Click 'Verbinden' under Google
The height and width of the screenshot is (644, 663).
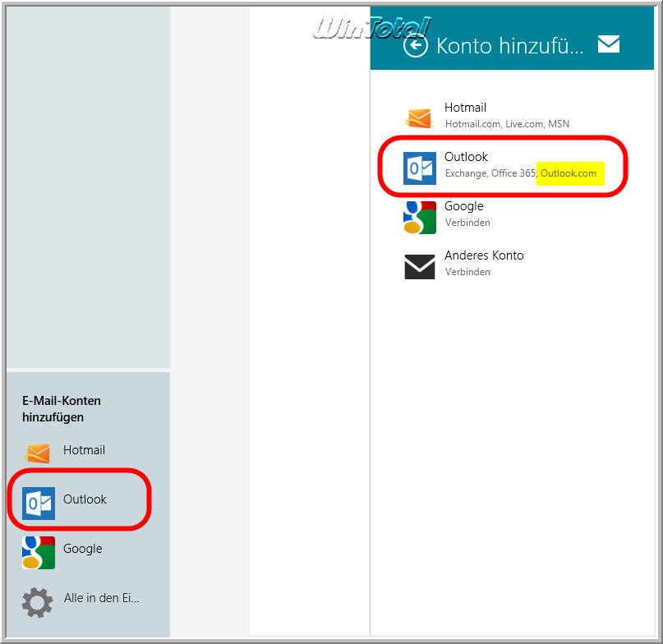[x=467, y=223]
